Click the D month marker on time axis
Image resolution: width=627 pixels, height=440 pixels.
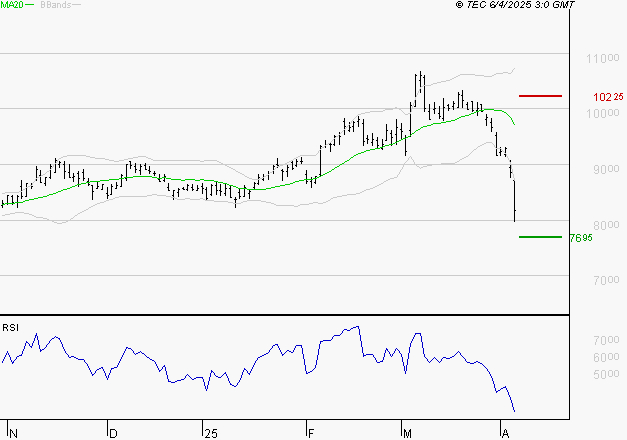point(113,433)
